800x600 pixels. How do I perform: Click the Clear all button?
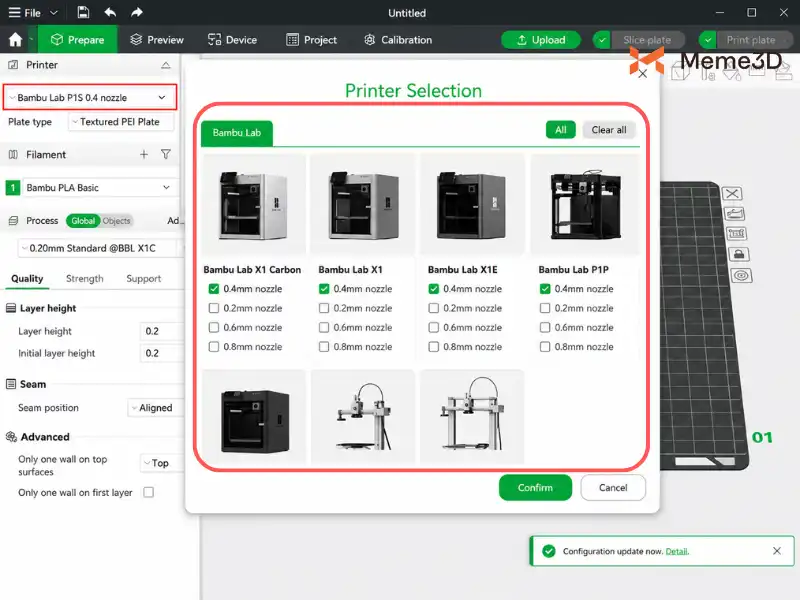(x=609, y=130)
